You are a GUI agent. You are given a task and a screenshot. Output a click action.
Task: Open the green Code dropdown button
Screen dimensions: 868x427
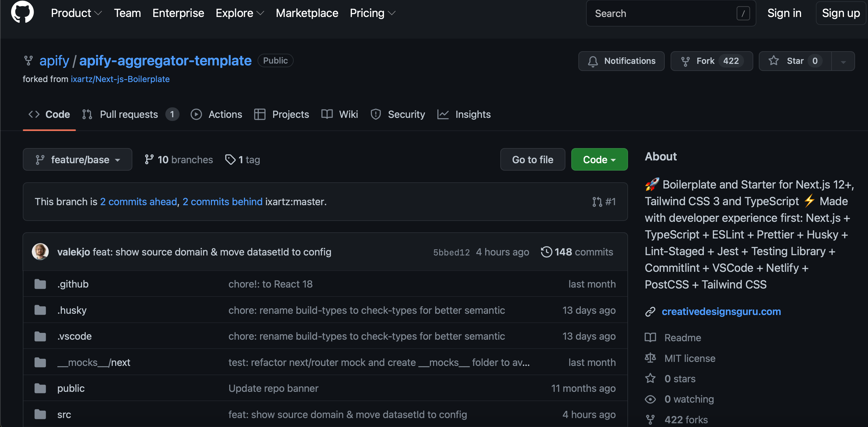tap(599, 160)
